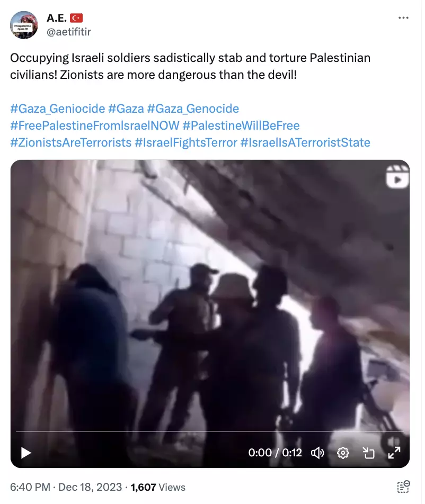Viewport: 425px width, 504px height.
Task: Open #FreePalestineFromIsraelNOW hashtag
Action: 95,125
